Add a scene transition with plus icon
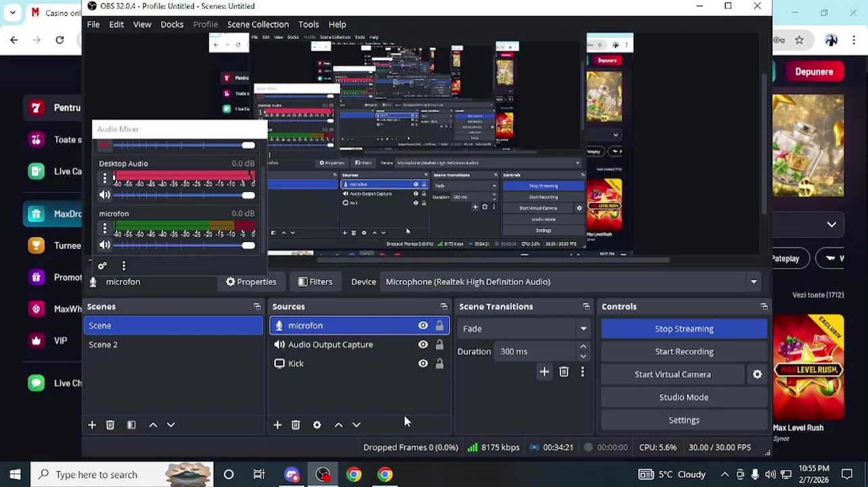The width and height of the screenshot is (868, 487). 544,371
